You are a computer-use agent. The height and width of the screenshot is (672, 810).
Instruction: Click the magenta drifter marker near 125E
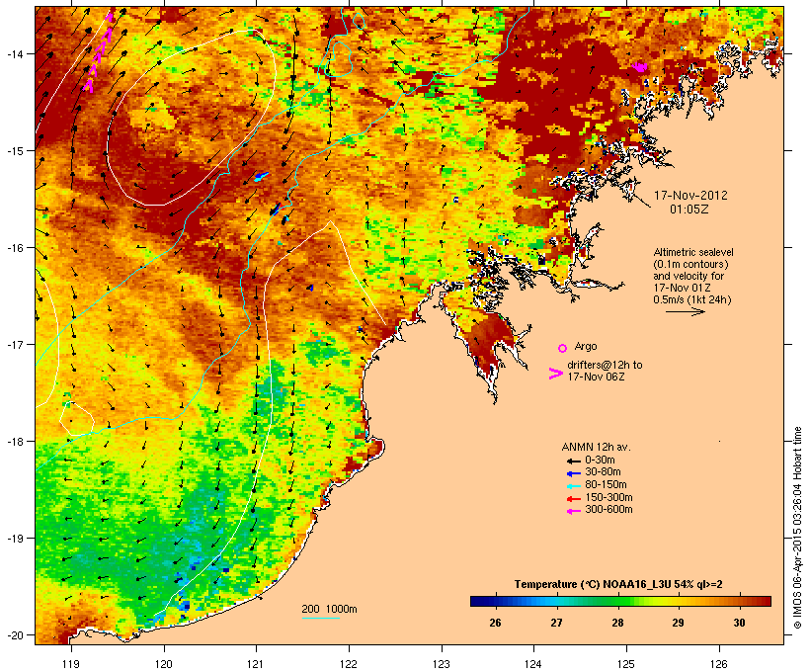tap(639, 66)
